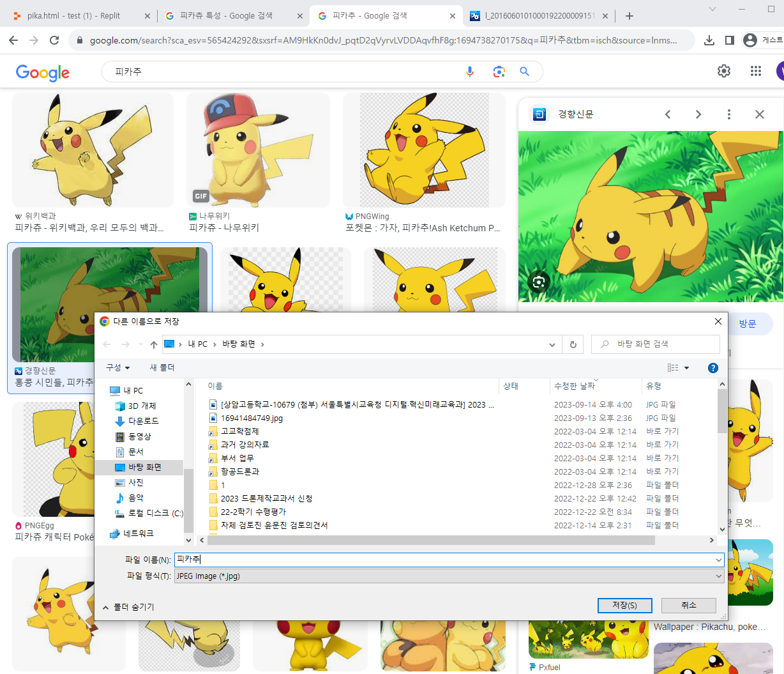
Task: Open the Chrome tab search chevron
Action: pyautogui.click(x=712, y=9)
